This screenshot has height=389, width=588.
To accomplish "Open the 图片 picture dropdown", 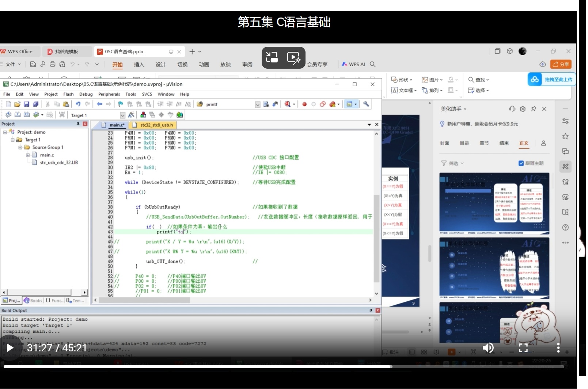I will (432, 80).
